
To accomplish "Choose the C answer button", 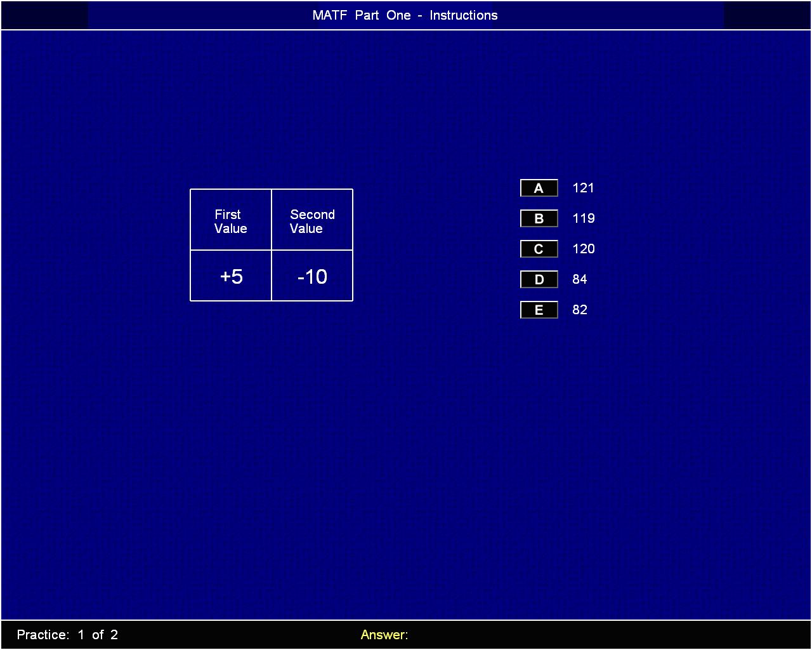I will pos(539,249).
